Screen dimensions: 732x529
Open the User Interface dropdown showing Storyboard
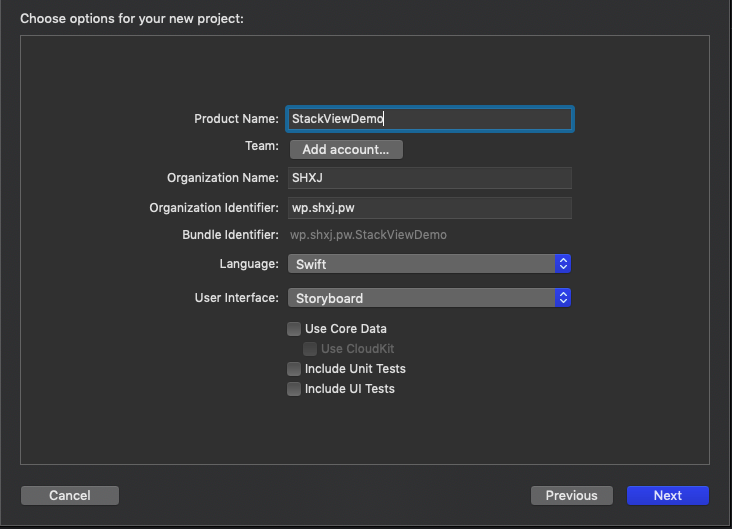pos(420,298)
